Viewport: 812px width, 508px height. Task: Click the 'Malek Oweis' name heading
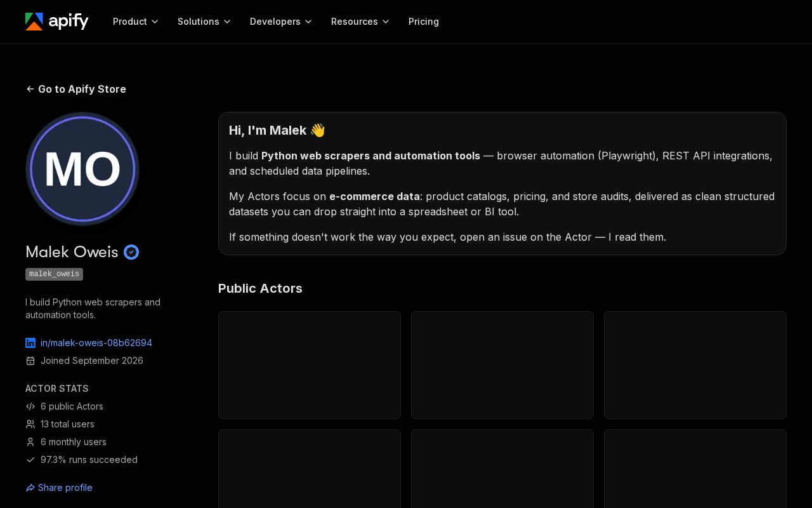72,252
